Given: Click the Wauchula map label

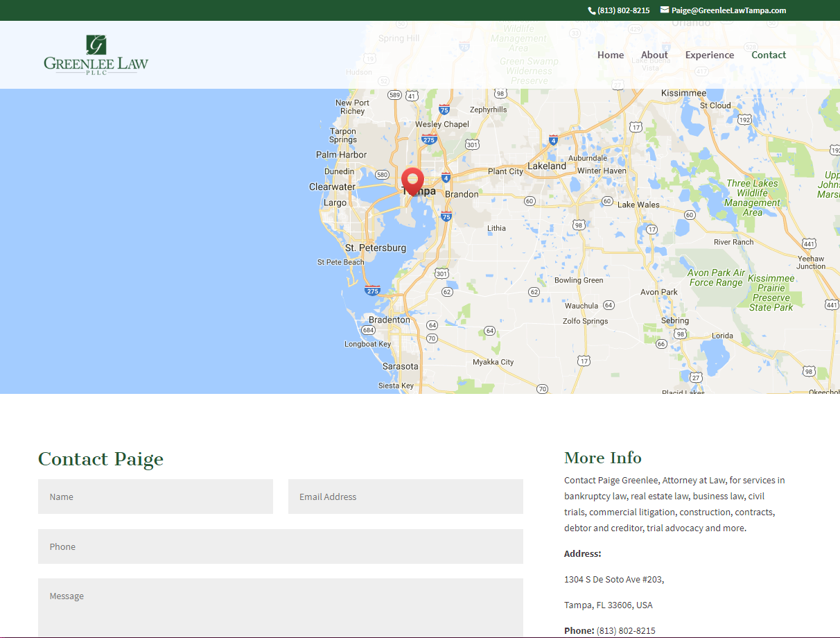Looking at the screenshot, I should (581, 306).
